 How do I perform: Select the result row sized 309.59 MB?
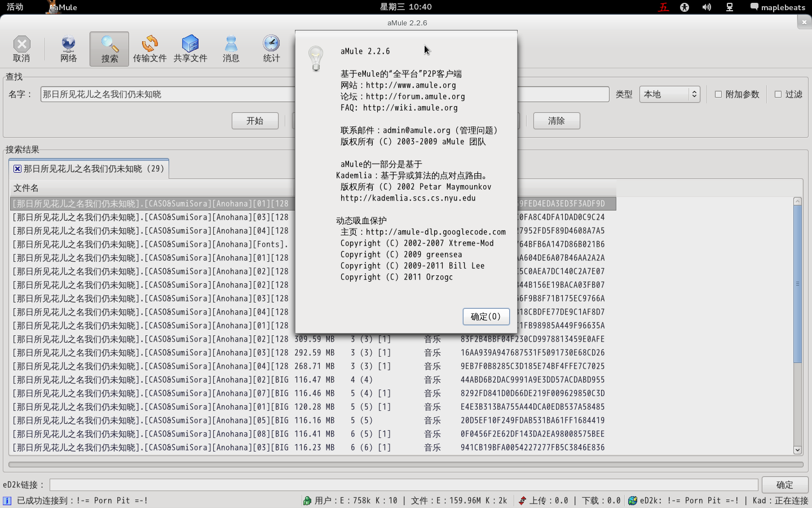point(314,339)
